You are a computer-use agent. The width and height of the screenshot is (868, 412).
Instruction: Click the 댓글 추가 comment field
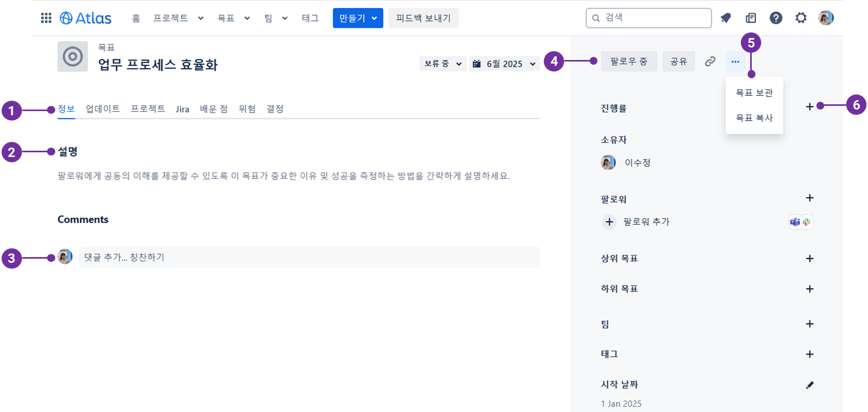309,257
